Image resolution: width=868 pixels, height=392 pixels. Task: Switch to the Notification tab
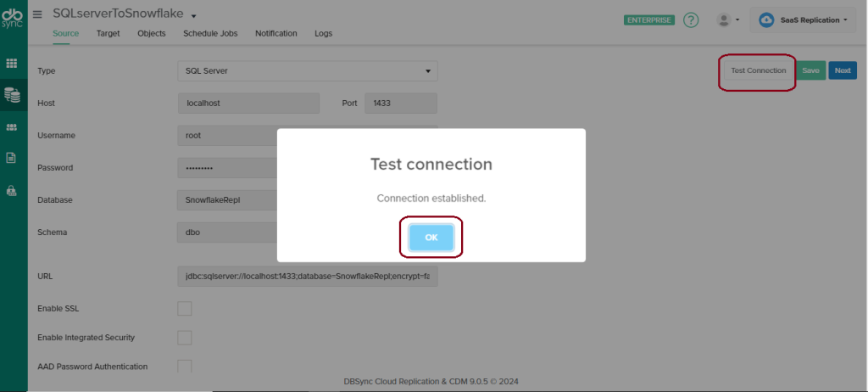coord(276,33)
